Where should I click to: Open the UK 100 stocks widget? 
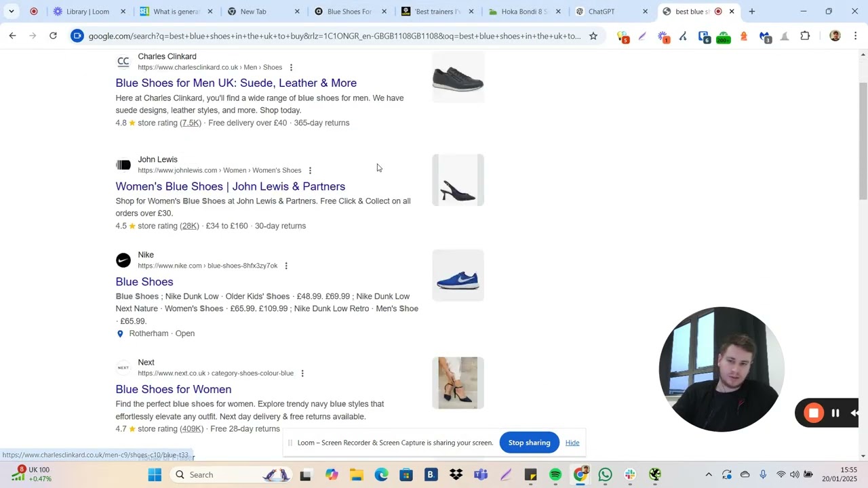point(33,474)
